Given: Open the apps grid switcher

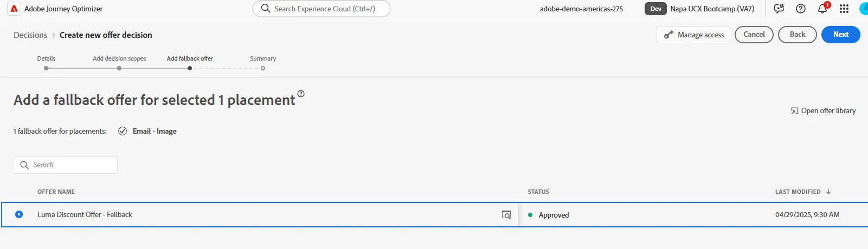Looking at the screenshot, I should point(844,9).
